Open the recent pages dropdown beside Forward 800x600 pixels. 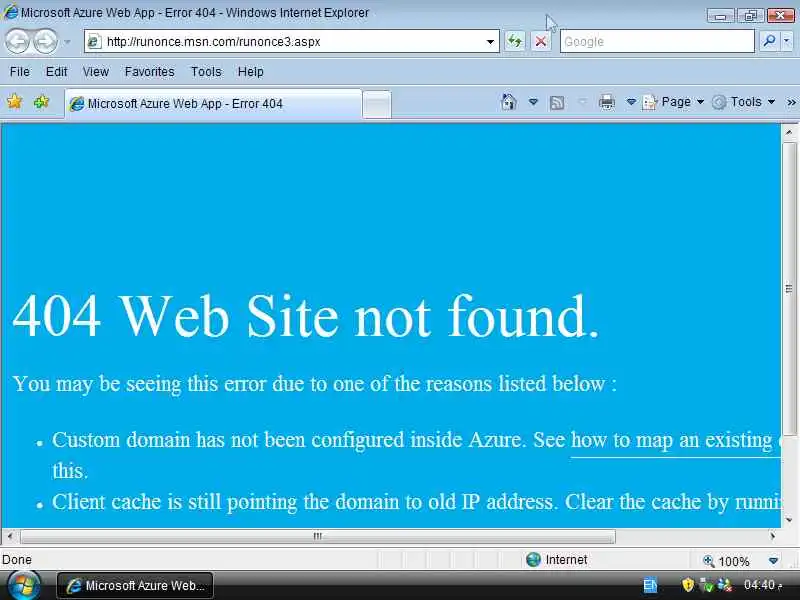67,42
